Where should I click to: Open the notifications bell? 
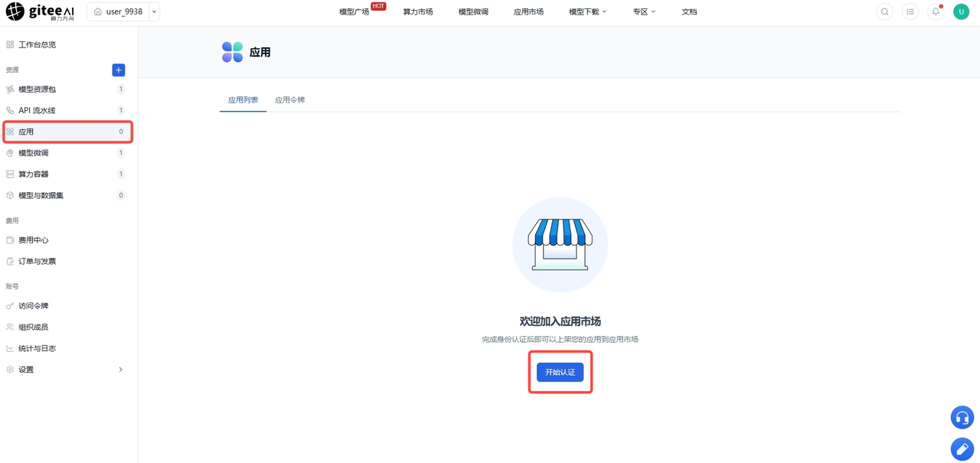pyautogui.click(x=936, y=11)
